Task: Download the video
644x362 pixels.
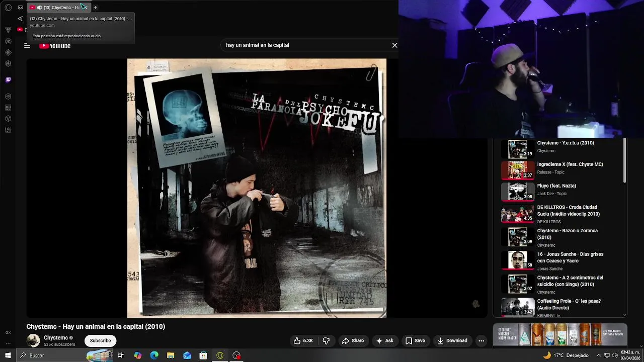Action: 452,340
